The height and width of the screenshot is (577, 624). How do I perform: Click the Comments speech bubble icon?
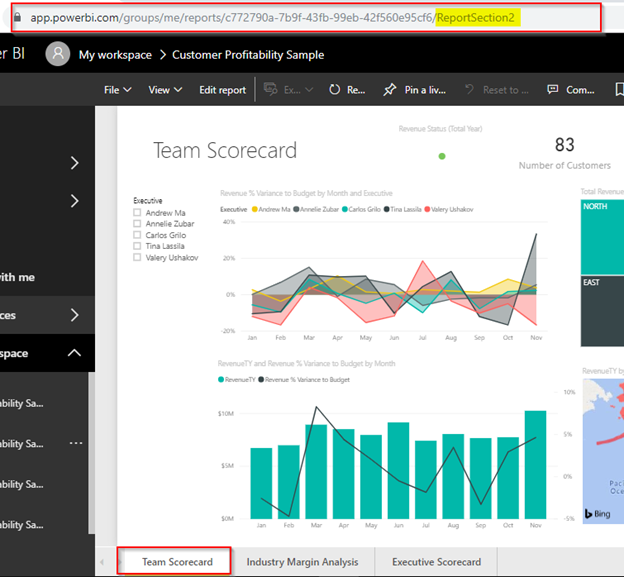point(552,89)
